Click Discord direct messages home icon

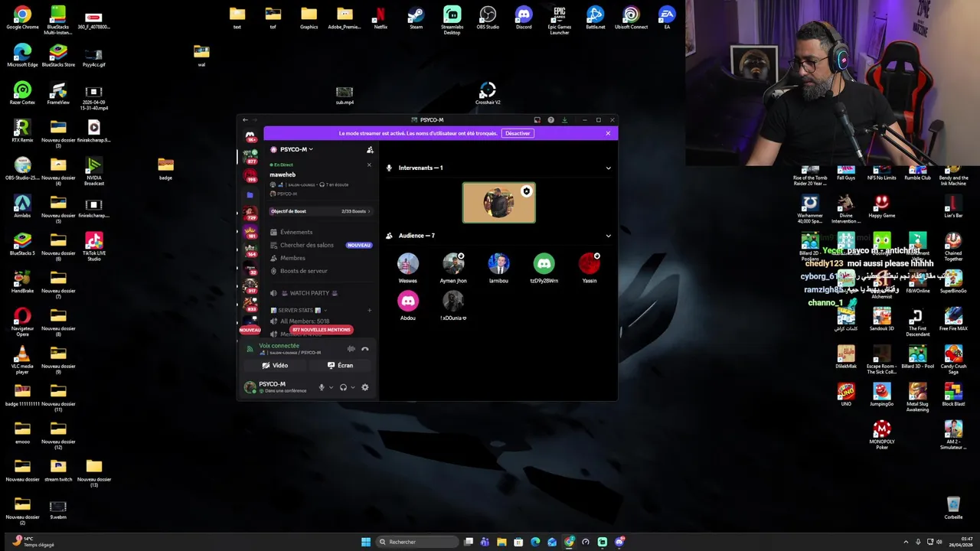[x=250, y=136]
